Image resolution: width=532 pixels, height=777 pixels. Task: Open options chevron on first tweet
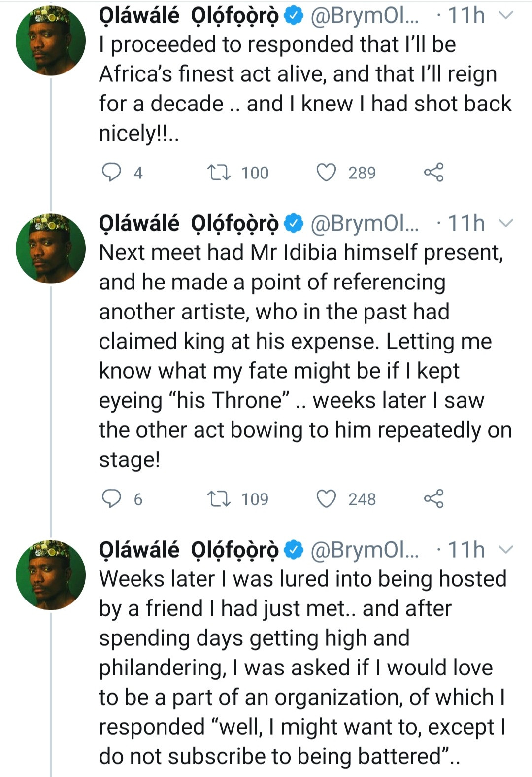(x=506, y=16)
